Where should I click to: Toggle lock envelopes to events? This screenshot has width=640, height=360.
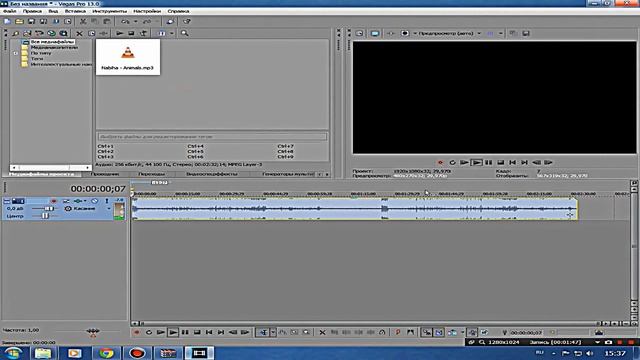[472, 332]
